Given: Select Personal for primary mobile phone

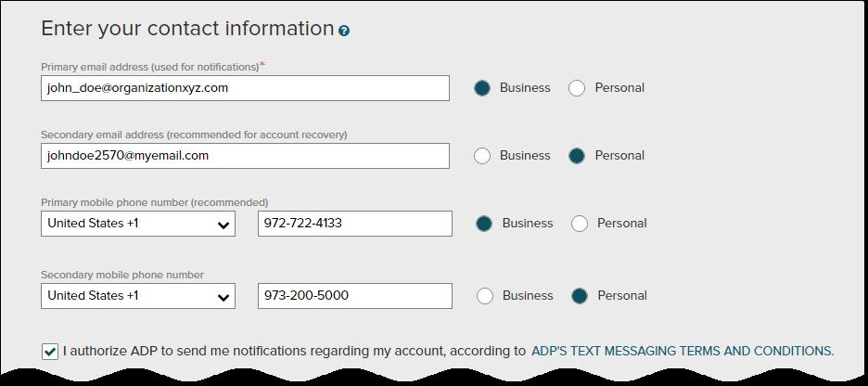Looking at the screenshot, I should [x=580, y=224].
